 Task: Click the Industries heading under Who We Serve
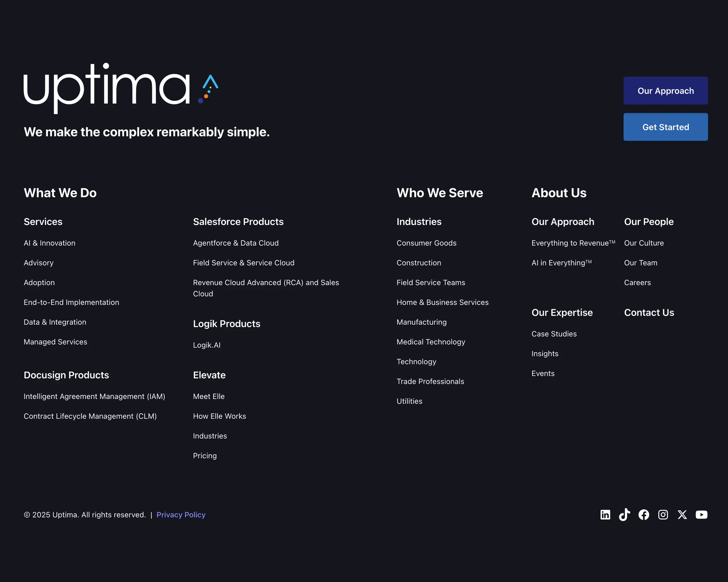pos(419,222)
